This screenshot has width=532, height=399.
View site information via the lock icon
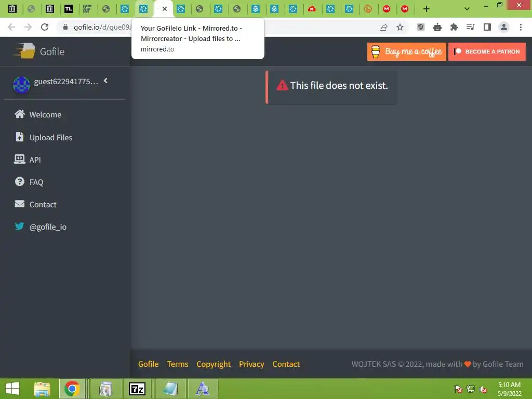65,27
